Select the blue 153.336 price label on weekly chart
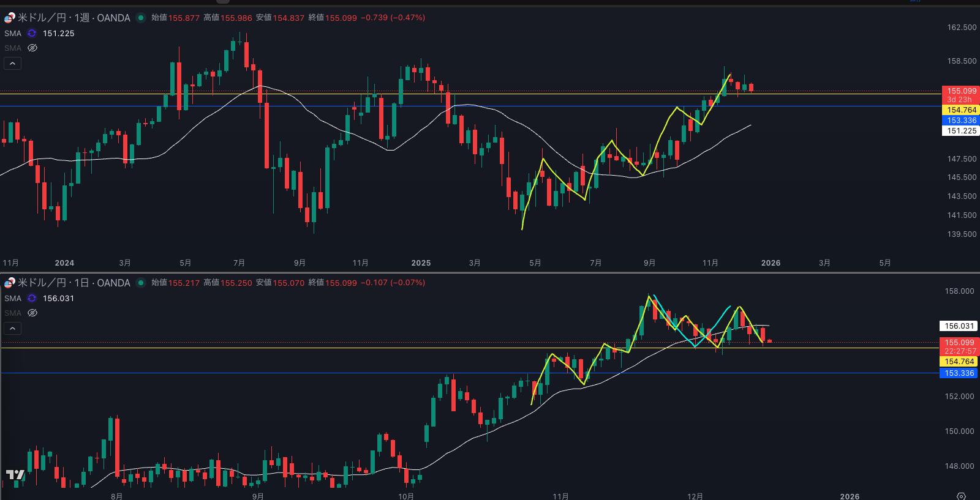 point(961,121)
